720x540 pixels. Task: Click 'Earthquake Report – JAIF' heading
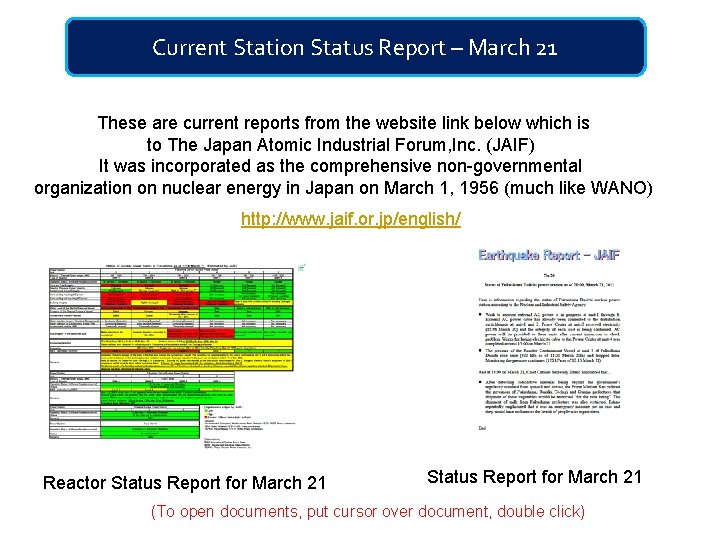click(x=549, y=255)
